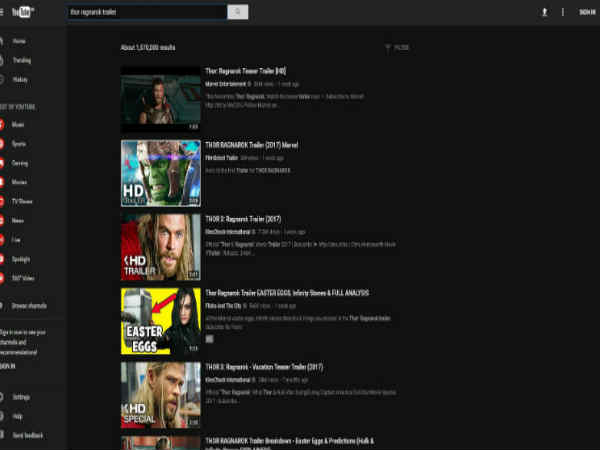600x450 pixels.
Task: Open History in the sidebar
Action: [20, 80]
